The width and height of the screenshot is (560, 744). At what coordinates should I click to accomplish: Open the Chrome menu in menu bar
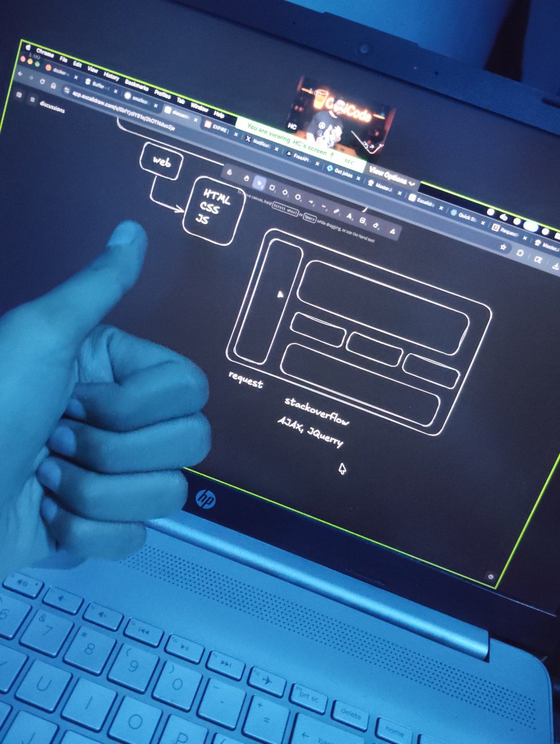pyautogui.click(x=45, y=53)
